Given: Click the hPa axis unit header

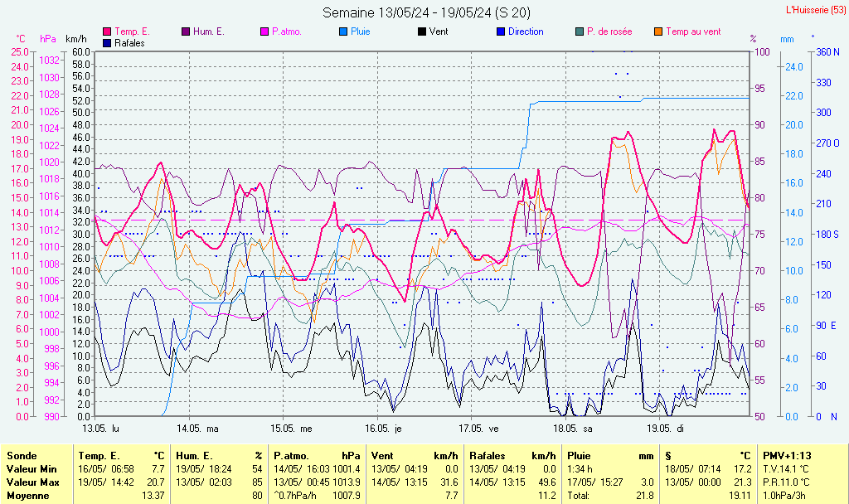Looking at the screenshot, I should pos(47,39).
